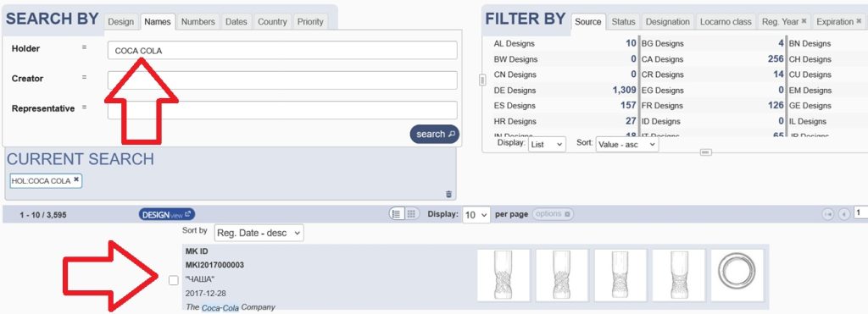Image resolution: width=868 pixels, height=314 pixels.
Task: Select the Source filter tab
Action: click(x=588, y=21)
